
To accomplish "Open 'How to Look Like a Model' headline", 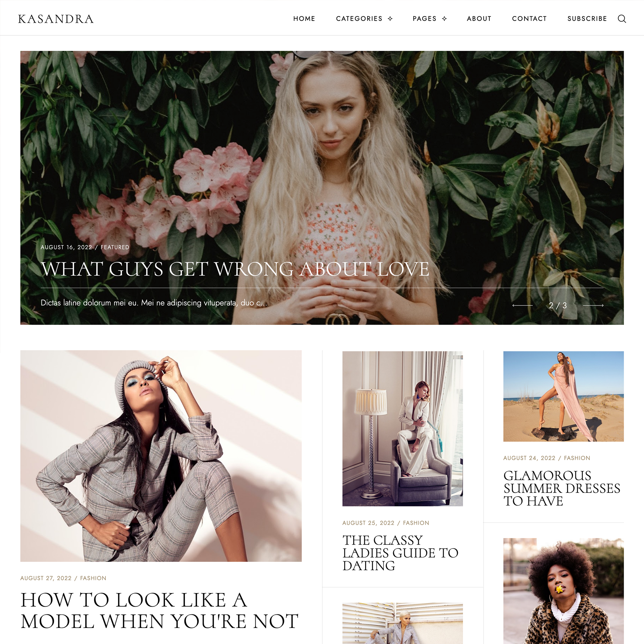I will [x=159, y=610].
